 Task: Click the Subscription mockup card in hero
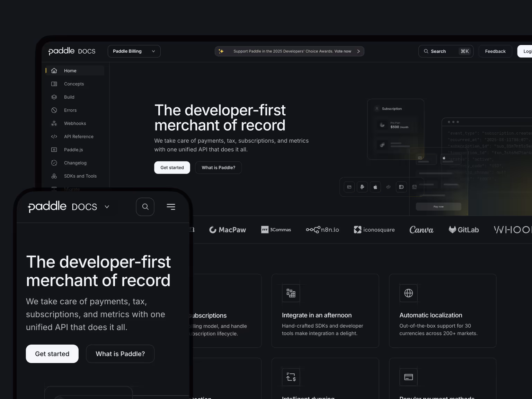click(396, 129)
